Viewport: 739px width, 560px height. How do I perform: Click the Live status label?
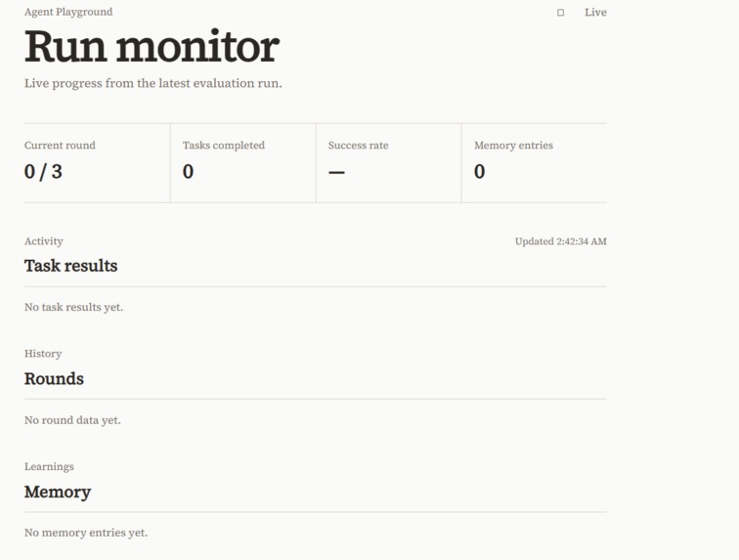point(595,13)
